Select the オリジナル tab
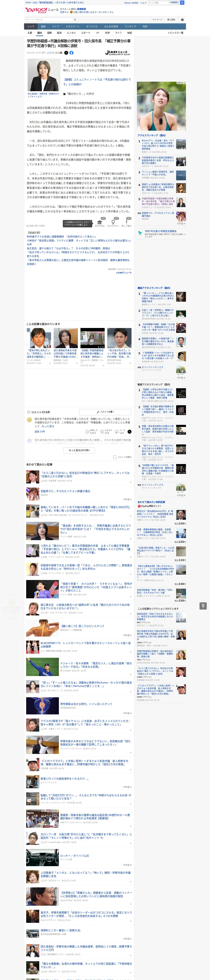 click(x=92, y=27)
